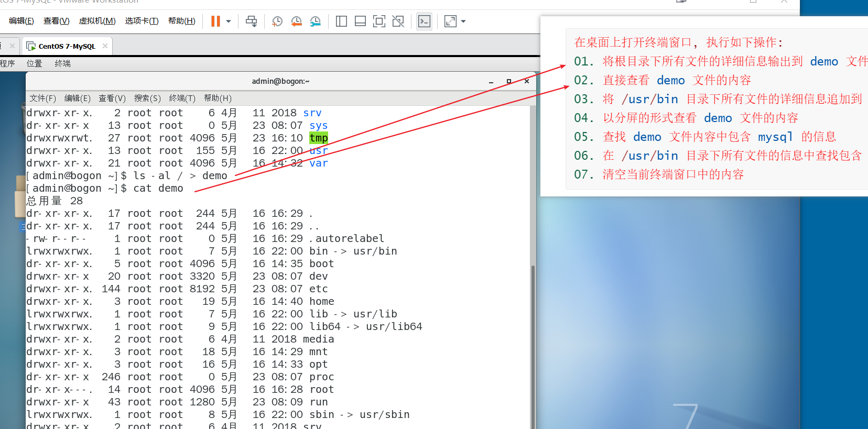The image size is (868, 429).
Task: Maximize the admin@bogon terminal window
Action: [509, 81]
